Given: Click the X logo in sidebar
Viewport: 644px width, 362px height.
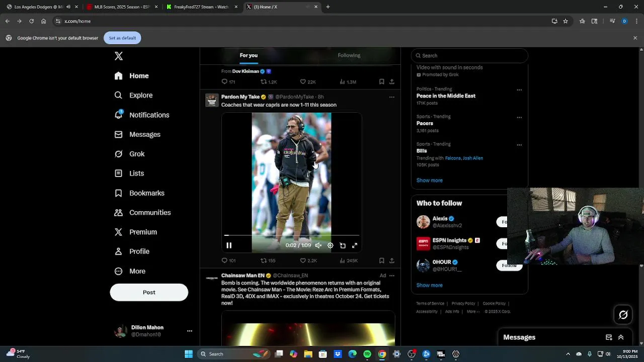Looking at the screenshot, I should (x=119, y=56).
